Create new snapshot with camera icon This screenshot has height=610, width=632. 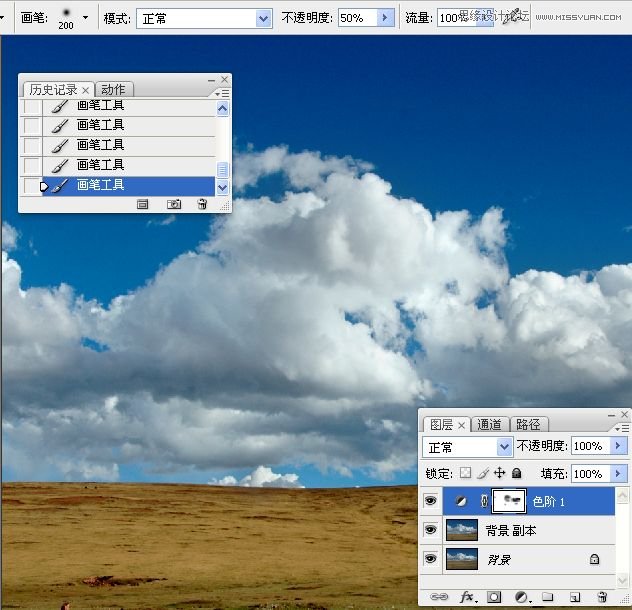tap(174, 204)
